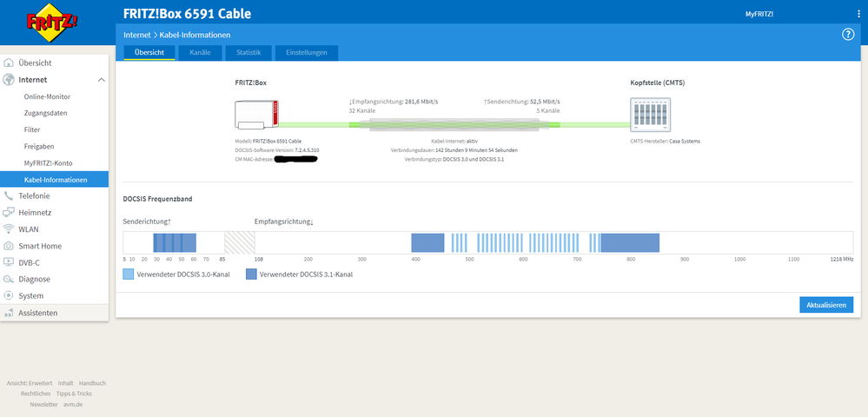The width and height of the screenshot is (868, 417).
Task: Click the Assistenten wizard icon
Action: click(9, 313)
